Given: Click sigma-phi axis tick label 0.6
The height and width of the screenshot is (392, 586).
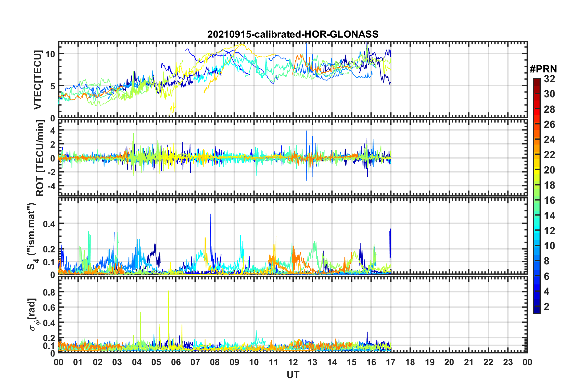Looking at the screenshot, I should click(x=49, y=308).
